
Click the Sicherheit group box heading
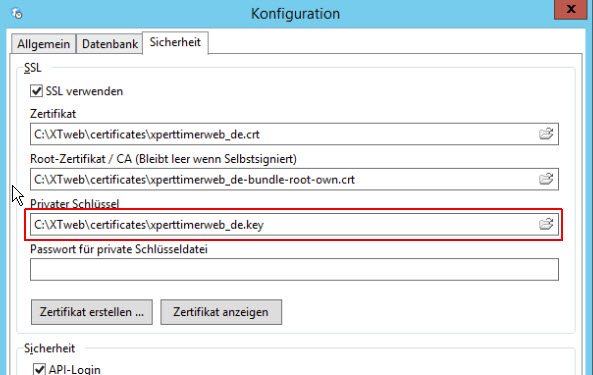pos(50,348)
